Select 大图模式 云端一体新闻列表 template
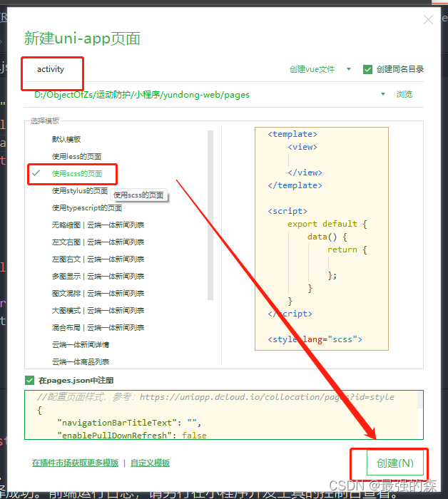 click(x=98, y=311)
